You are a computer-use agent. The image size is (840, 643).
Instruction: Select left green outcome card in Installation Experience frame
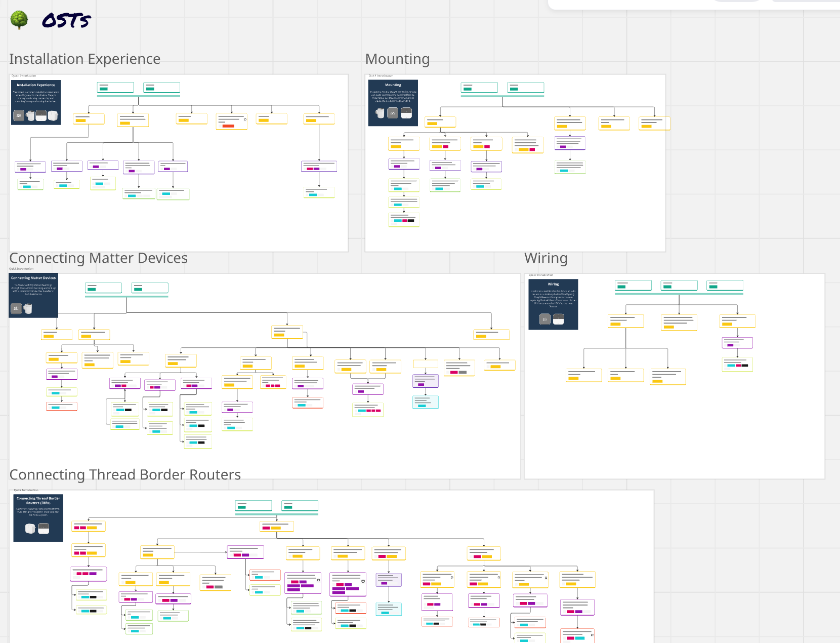[115, 88]
